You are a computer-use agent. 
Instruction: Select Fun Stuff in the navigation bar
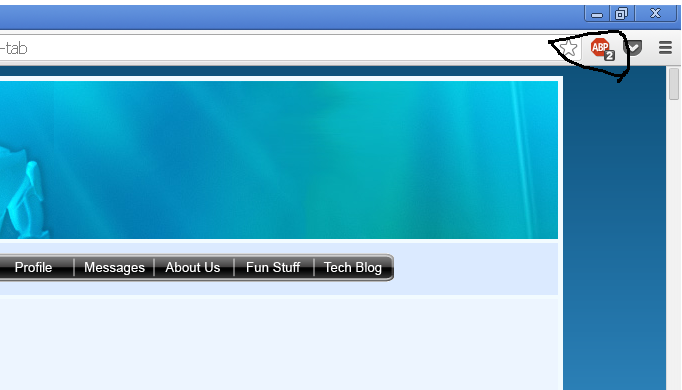coord(273,267)
